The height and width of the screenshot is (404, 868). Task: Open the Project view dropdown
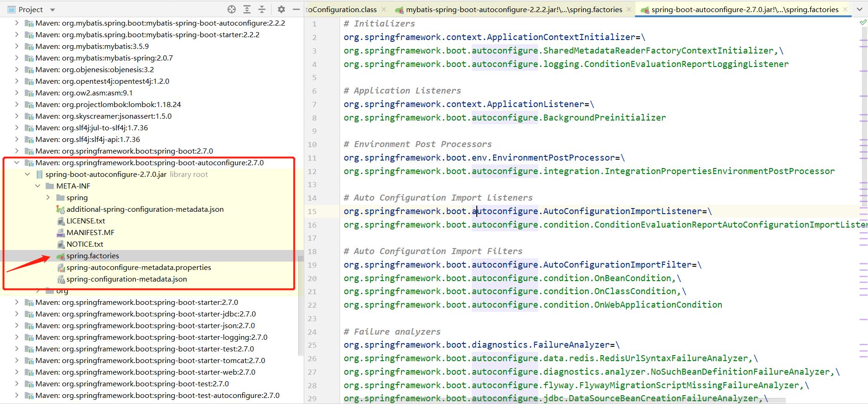tap(53, 10)
